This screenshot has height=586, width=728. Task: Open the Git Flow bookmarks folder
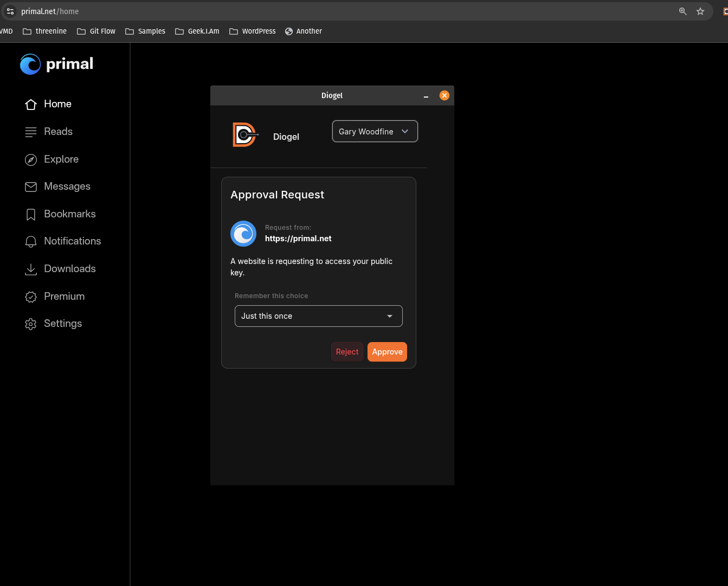[x=96, y=31]
